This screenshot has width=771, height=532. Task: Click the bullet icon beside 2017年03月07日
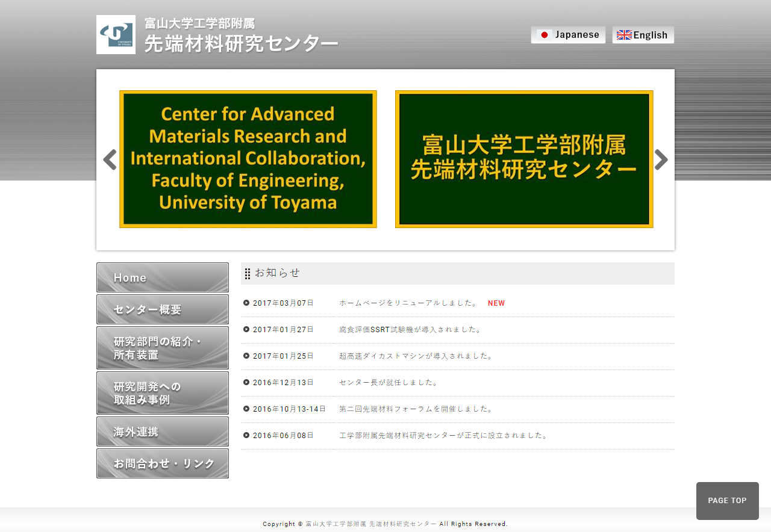click(x=246, y=303)
